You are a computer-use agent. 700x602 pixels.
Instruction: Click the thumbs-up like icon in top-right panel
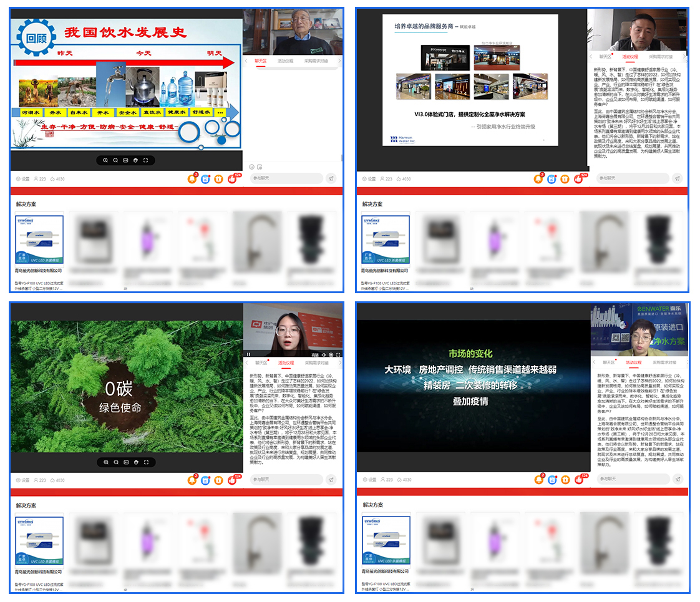coord(579,179)
